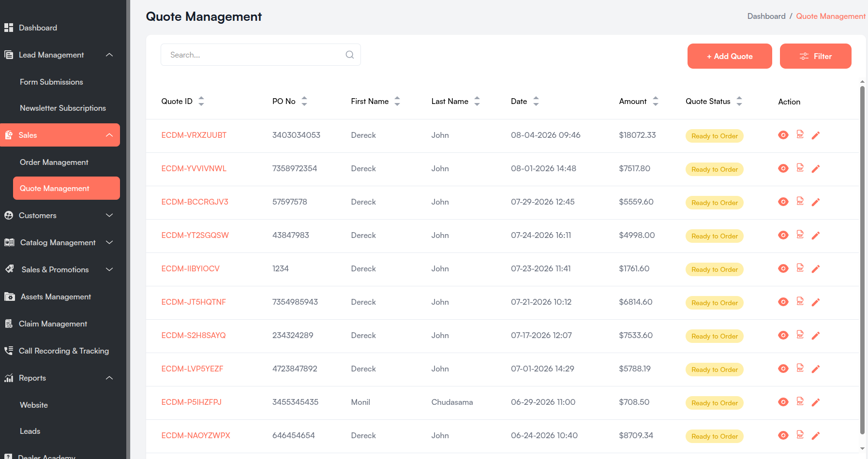Sort the table by Quote ID
Viewport: 868px width, 459px height.
(201, 101)
